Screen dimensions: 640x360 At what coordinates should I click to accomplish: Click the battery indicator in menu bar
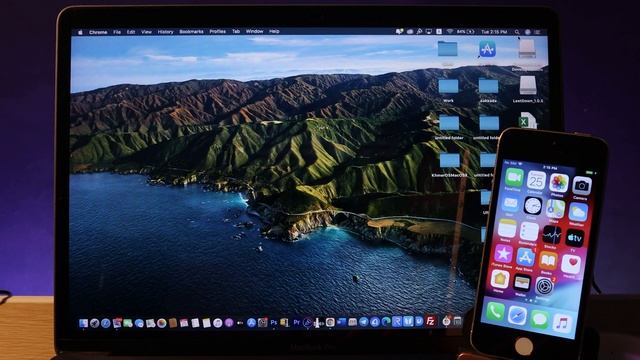click(466, 31)
